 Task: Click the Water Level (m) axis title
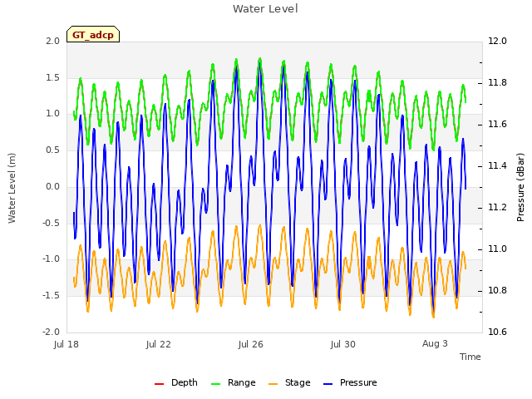(12, 188)
